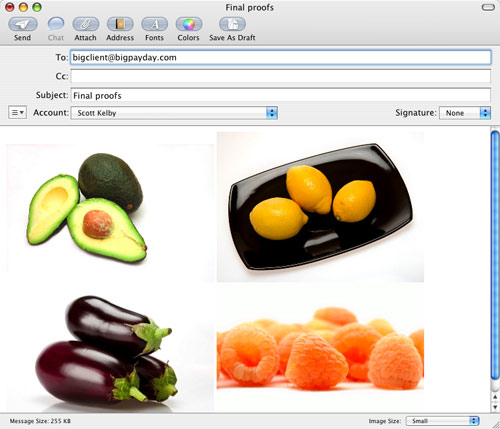Click the scrollbar down arrow
The height and width of the screenshot is (429, 500).
495,407
